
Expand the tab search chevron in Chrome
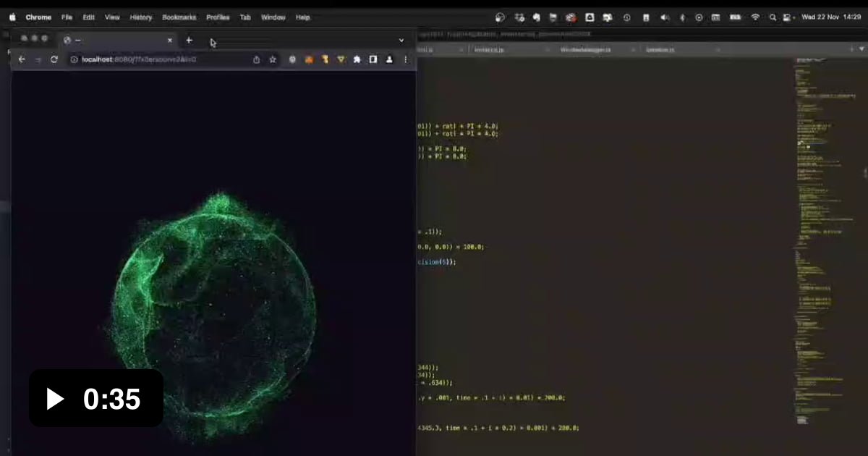click(401, 41)
